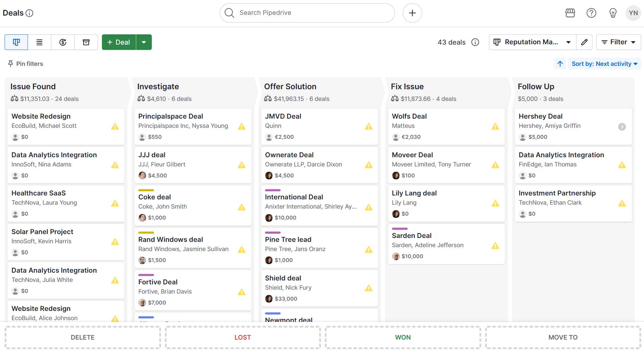
Task: Open the Filter menu
Action: coord(618,42)
